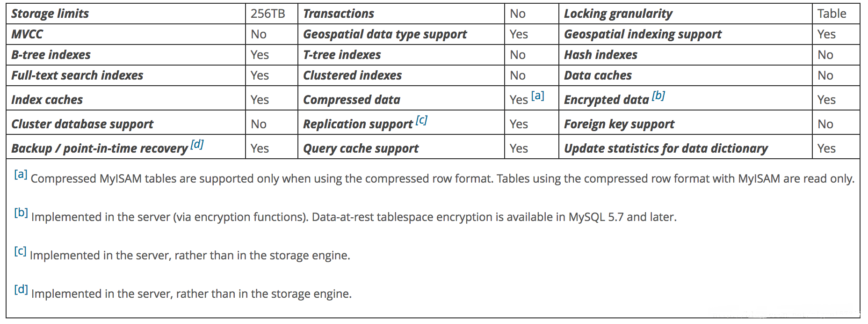Image resolution: width=868 pixels, height=324 pixels.
Task: Click the Cluster database support label
Action: click(82, 124)
